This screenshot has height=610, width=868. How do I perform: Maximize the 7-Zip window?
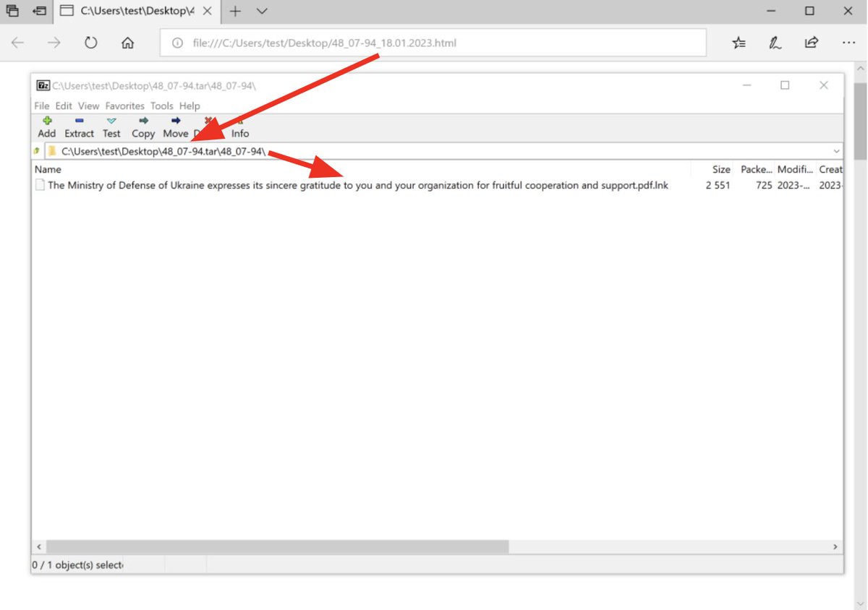click(785, 85)
